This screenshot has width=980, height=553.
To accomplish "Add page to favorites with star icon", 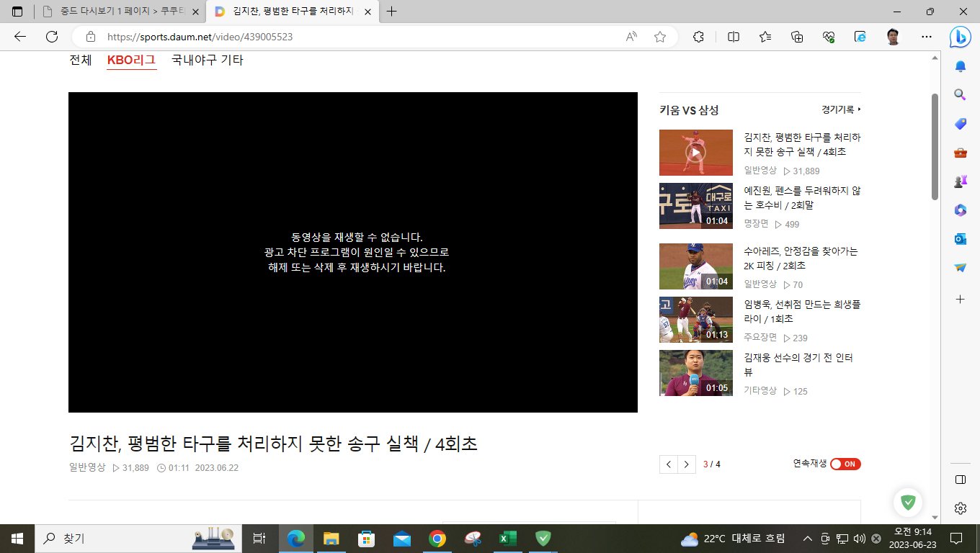I will click(659, 37).
